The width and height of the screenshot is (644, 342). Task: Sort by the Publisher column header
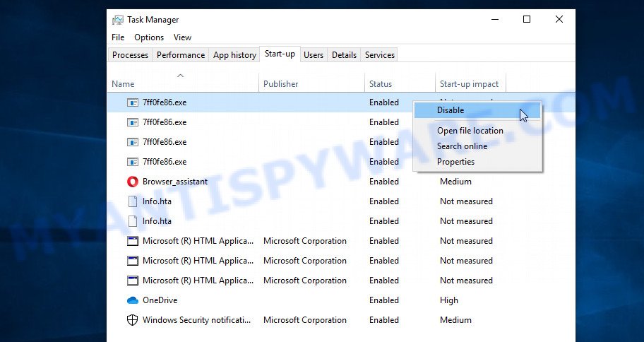(311, 84)
